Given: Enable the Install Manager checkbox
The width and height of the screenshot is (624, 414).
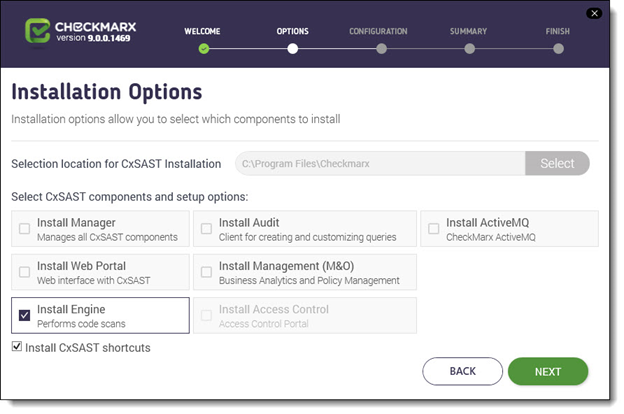Looking at the screenshot, I should [x=24, y=229].
